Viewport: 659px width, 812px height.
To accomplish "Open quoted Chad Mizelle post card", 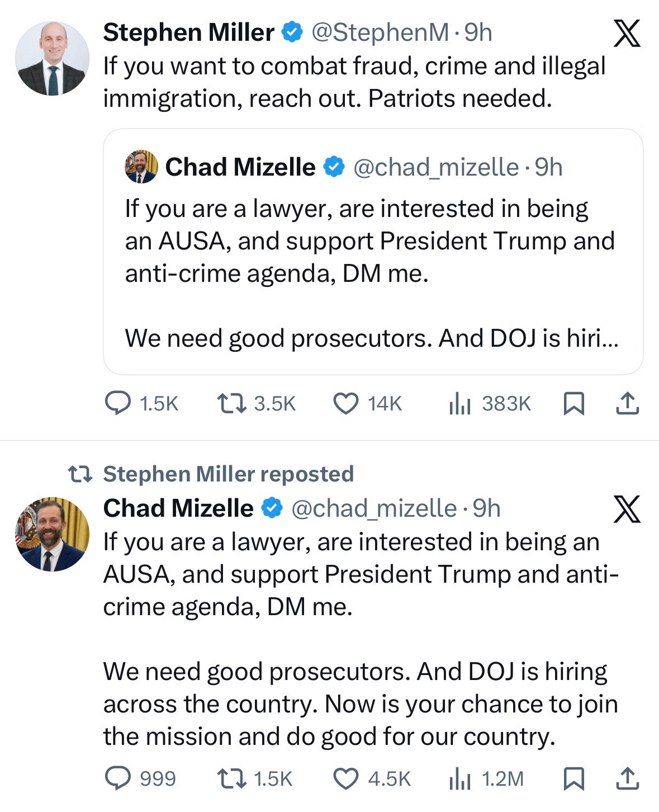I will click(x=373, y=252).
